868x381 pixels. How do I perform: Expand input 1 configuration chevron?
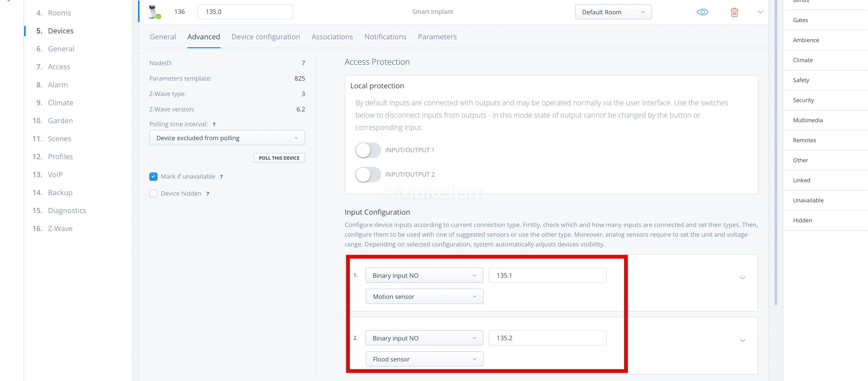[x=742, y=278]
